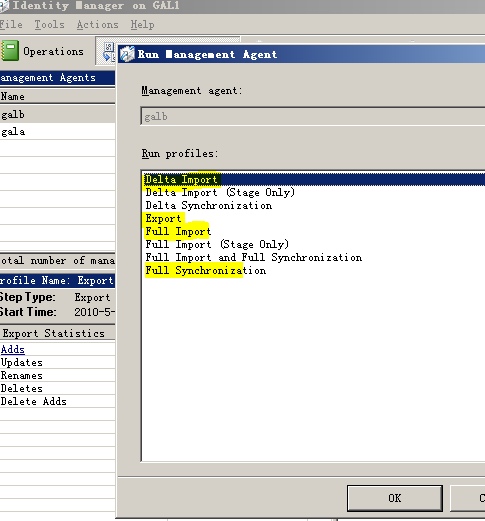Select the gala management agent row
The height and width of the screenshot is (521, 485).
click(x=57, y=131)
